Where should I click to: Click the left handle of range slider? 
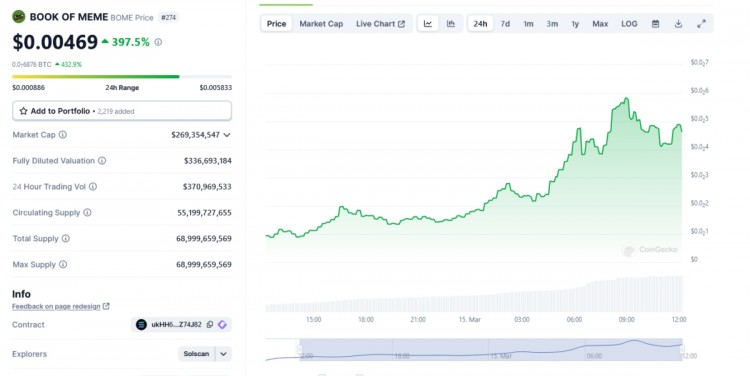coord(300,349)
